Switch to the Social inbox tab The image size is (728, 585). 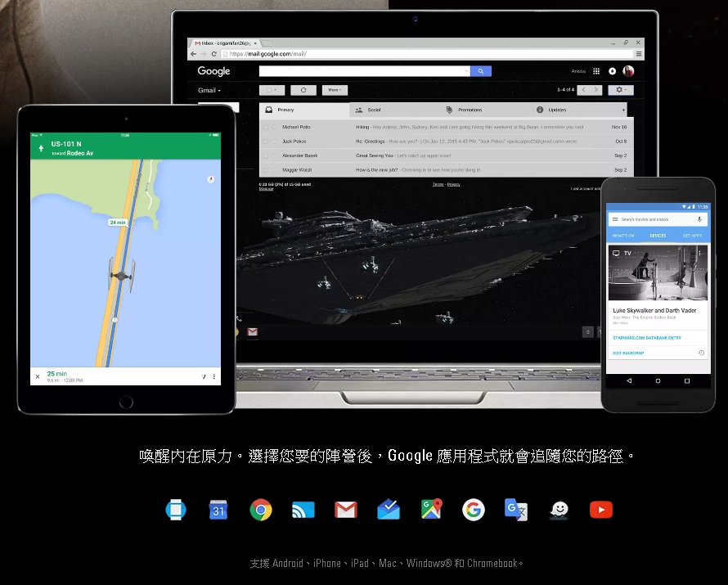coord(374,110)
